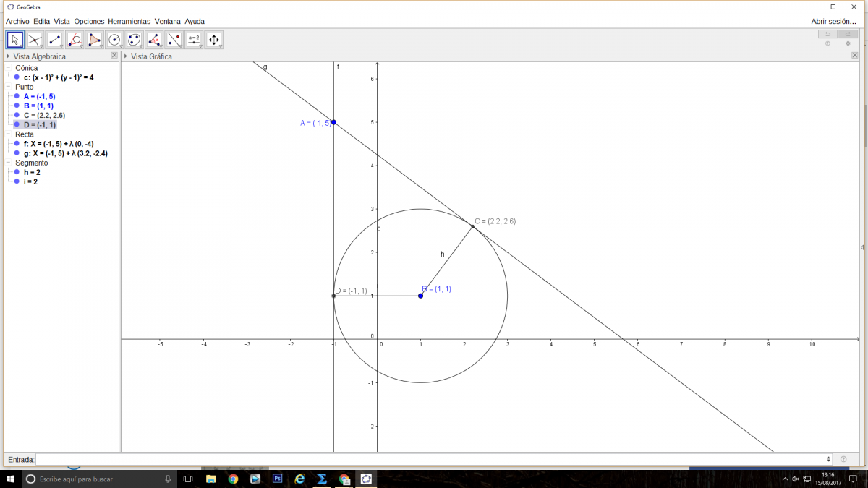Open the Herramientas menu
The height and width of the screenshot is (488, 868).
[129, 22]
